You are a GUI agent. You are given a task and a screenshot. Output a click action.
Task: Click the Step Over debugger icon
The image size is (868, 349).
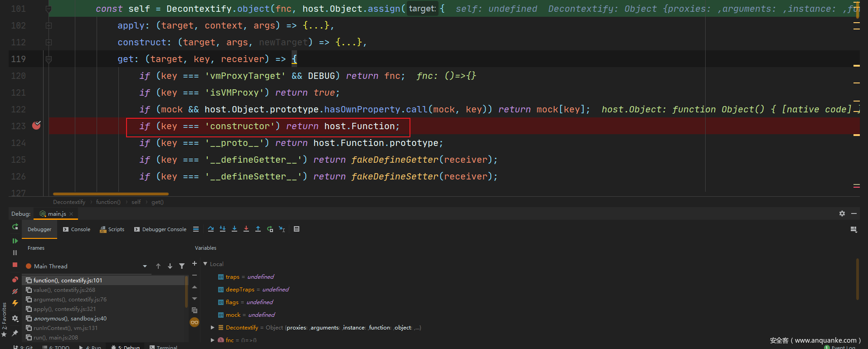click(x=211, y=229)
